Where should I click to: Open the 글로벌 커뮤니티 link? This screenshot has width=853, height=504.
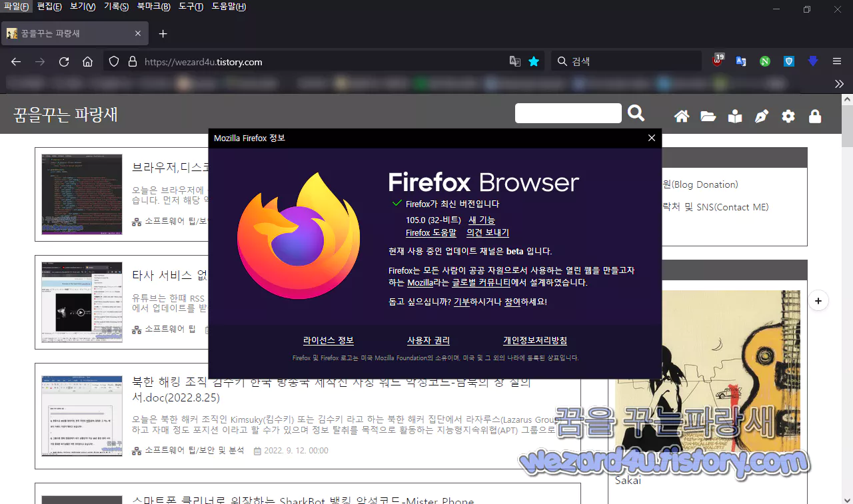click(481, 282)
